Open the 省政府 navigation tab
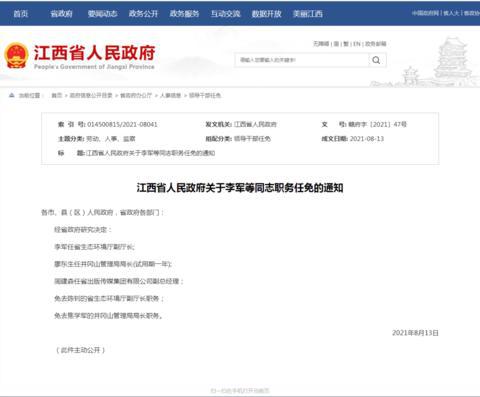The height and width of the screenshot is (397, 480). [61, 14]
